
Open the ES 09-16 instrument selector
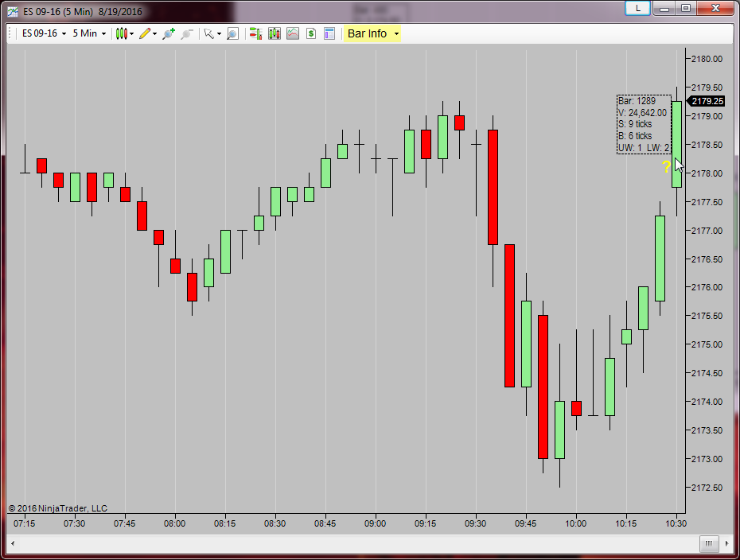tap(44, 33)
